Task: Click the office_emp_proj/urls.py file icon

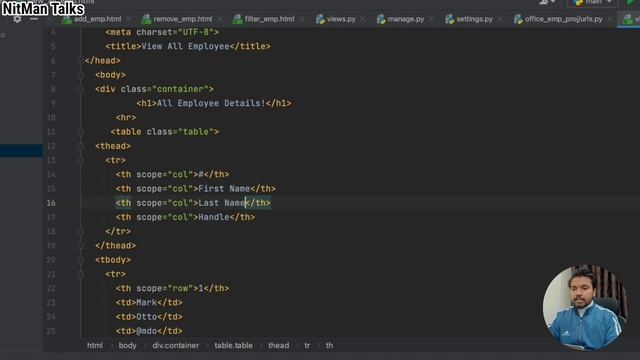Action: click(518, 19)
